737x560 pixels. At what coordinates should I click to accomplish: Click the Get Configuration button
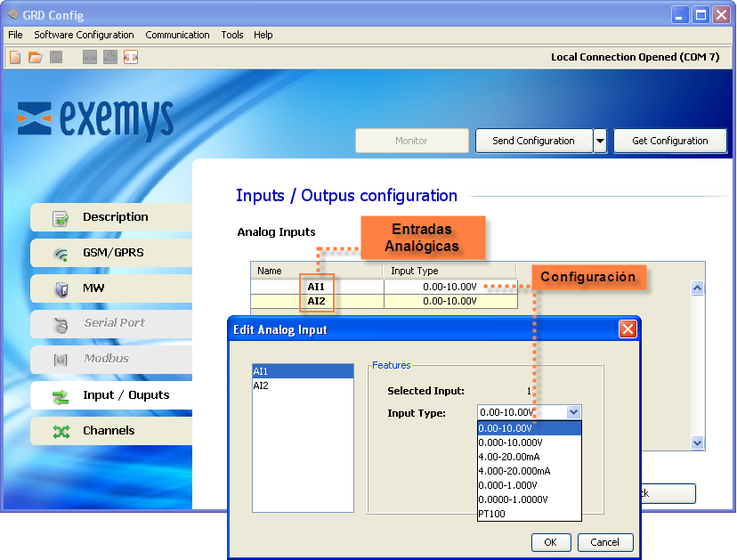(x=669, y=141)
